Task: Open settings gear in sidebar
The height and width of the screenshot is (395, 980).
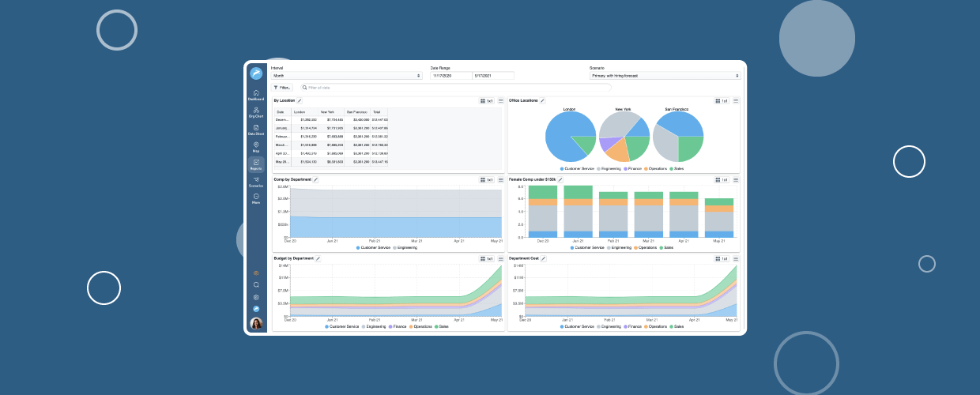Action: pos(256,297)
